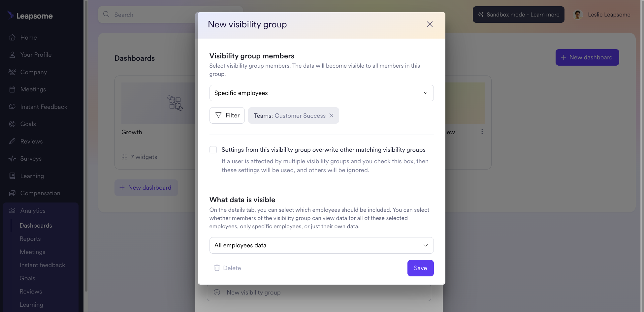This screenshot has height=312, width=644.
Task: Click the Leapsome logo
Action: pos(30,15)
